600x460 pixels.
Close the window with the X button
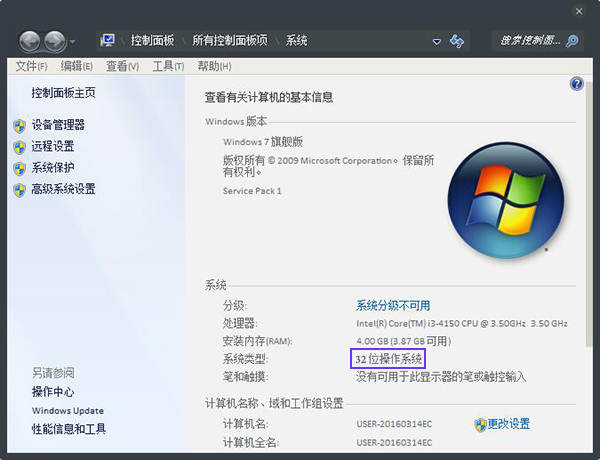(x=579, y=11)
